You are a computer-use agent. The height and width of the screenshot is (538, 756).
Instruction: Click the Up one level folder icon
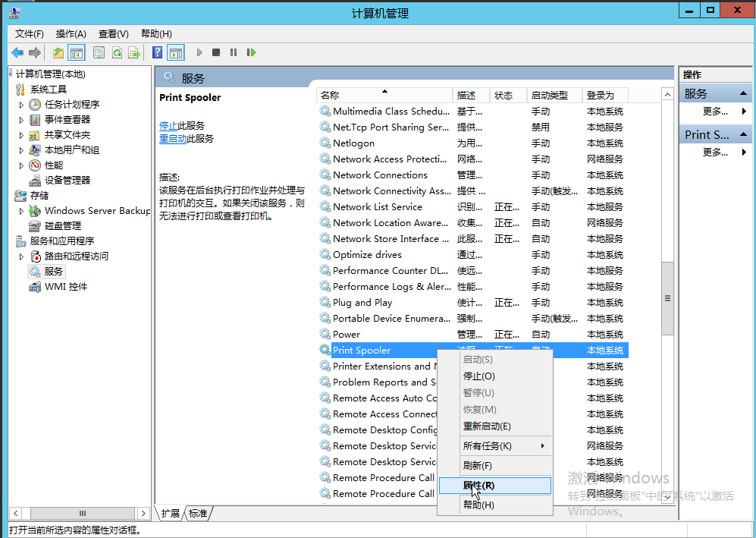pos(58,52)
